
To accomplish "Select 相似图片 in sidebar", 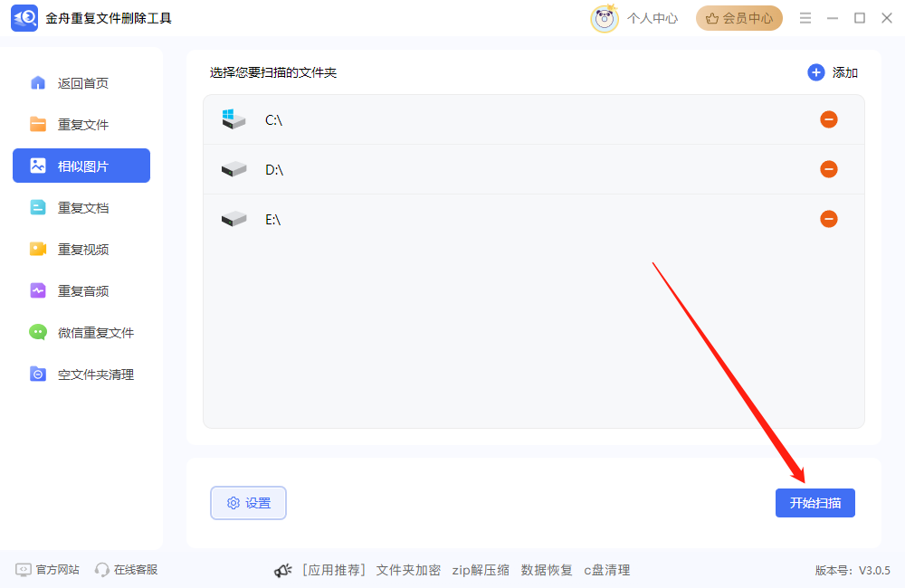I will coord(81,166).
